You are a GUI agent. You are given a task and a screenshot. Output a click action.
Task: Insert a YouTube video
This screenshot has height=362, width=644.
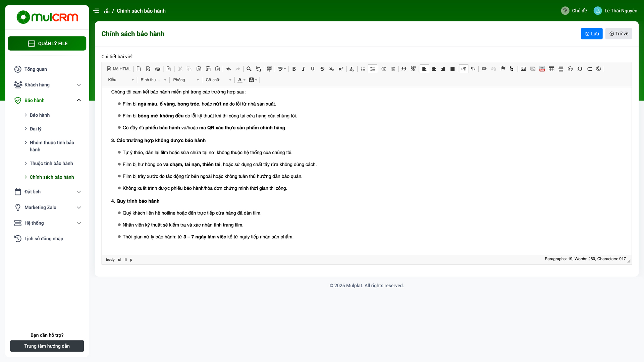pyautogui.click(x=542, y=69)
